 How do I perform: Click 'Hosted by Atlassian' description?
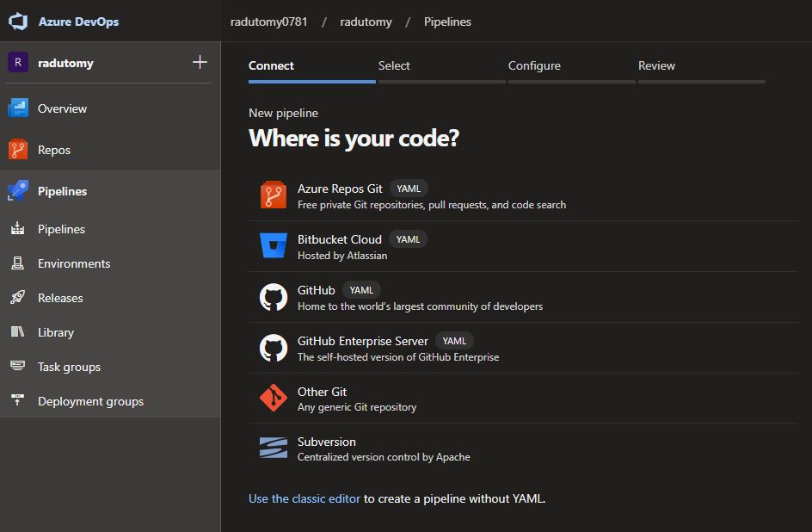pyautogui.click(x=342, y=256)
